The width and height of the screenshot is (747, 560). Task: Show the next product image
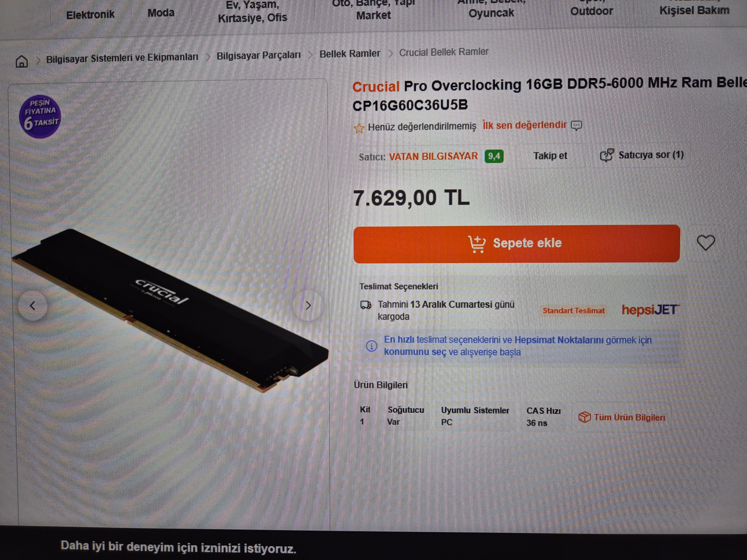(x=308, y=306)
